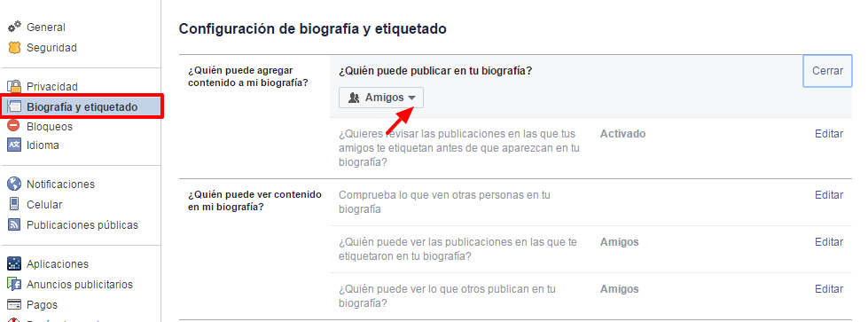
Task: Click the Pagos credit card icon
Action: click(14, 305)
